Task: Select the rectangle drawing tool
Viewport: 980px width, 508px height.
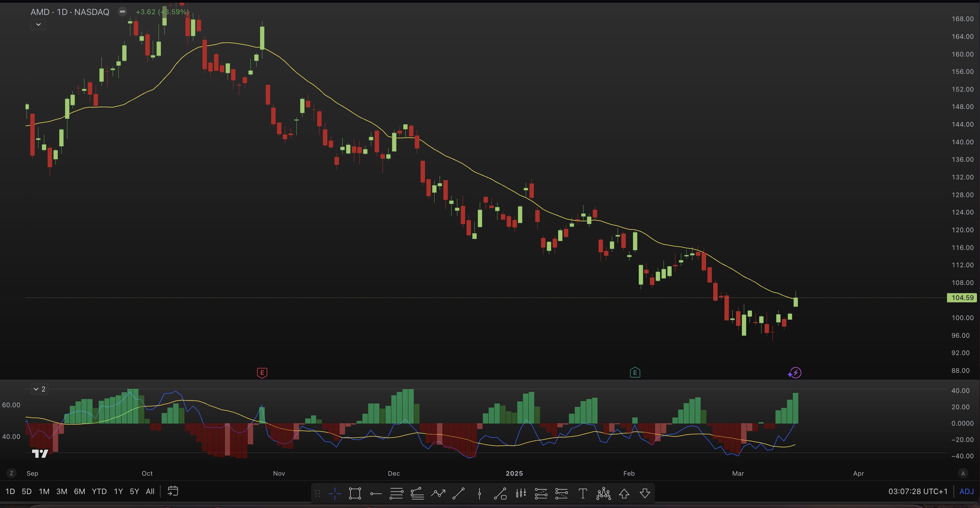Action: click(355, 494)
